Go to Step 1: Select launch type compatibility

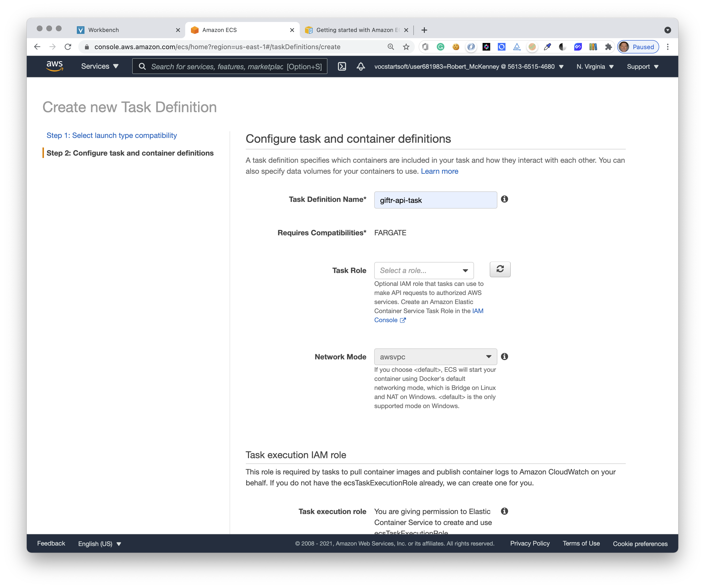pos(111,136)
